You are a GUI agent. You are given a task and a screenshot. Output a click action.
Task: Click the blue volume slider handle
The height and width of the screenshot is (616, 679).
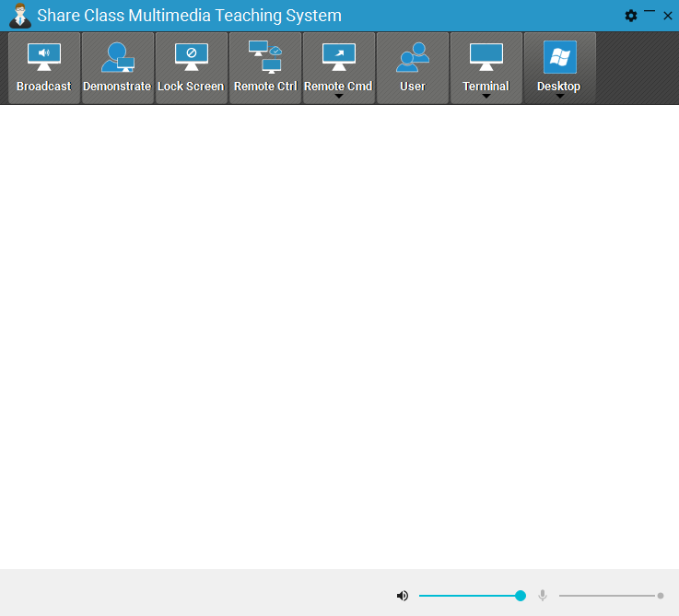(x=521, y=596)
